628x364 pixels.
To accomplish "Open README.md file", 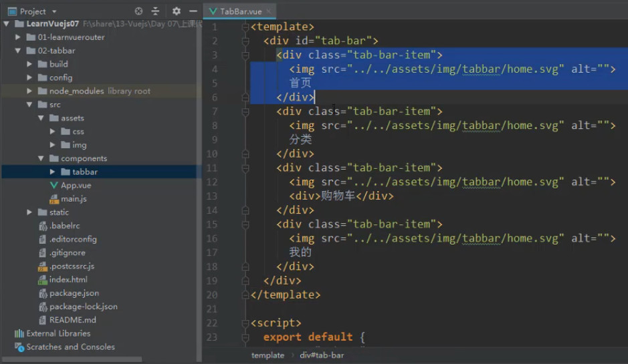I will 72,320.
